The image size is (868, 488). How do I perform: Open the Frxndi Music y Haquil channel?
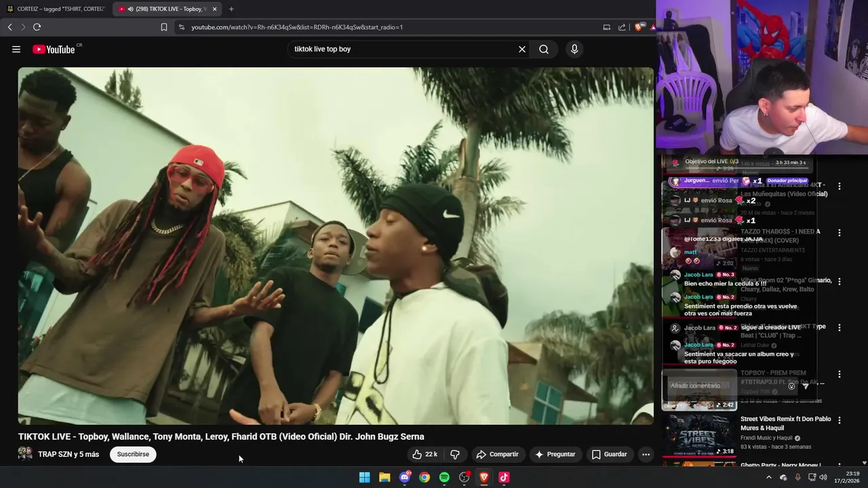766,438
